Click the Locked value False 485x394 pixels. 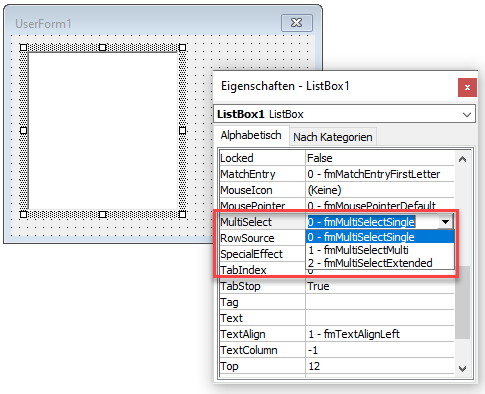(320, 158)
